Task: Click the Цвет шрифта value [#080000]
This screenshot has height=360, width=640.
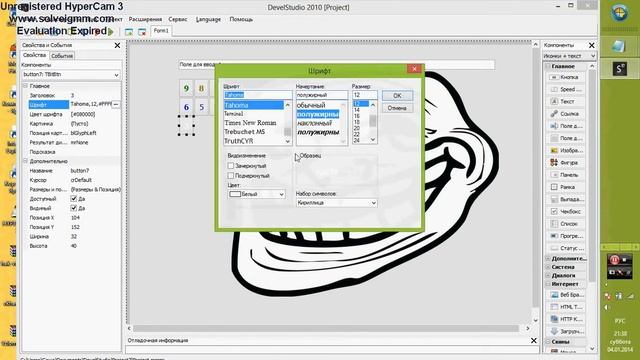Action: (x=83, y=114)
